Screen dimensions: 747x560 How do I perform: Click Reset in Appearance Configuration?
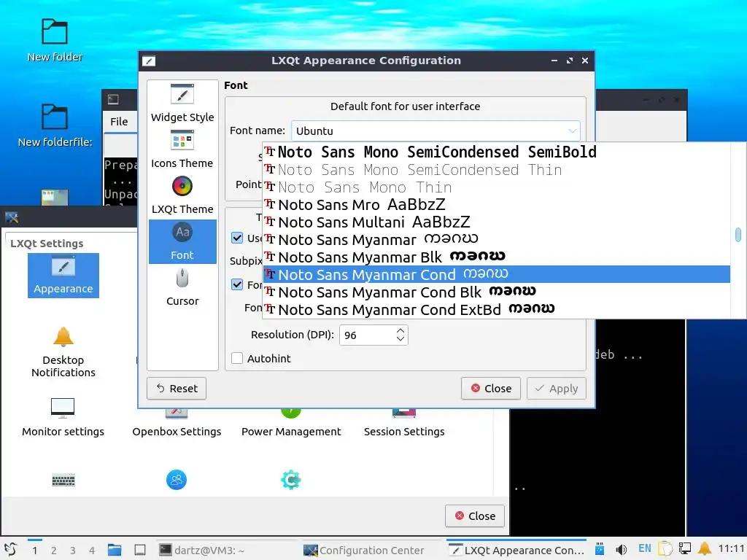(177, 388)
